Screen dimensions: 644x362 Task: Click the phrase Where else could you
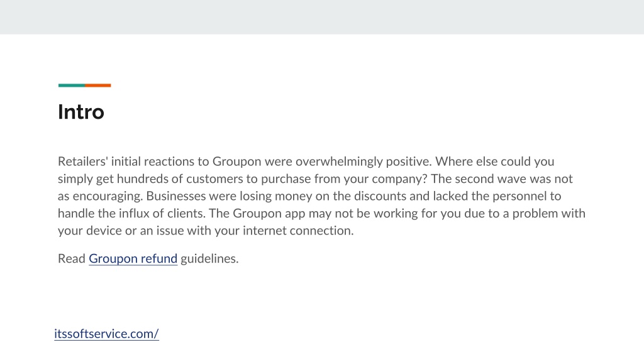(495, 162)
